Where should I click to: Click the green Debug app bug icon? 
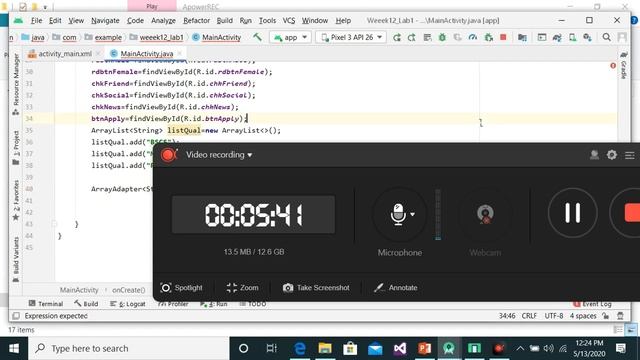click(442, 38)
